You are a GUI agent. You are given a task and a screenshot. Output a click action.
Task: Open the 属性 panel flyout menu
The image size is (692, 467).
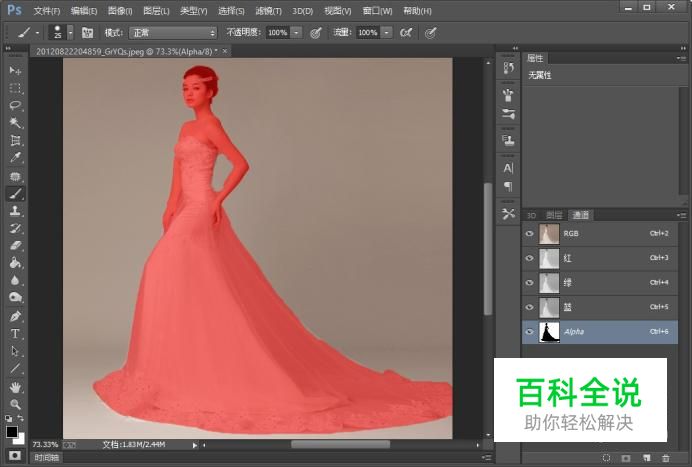coord(681,58)
